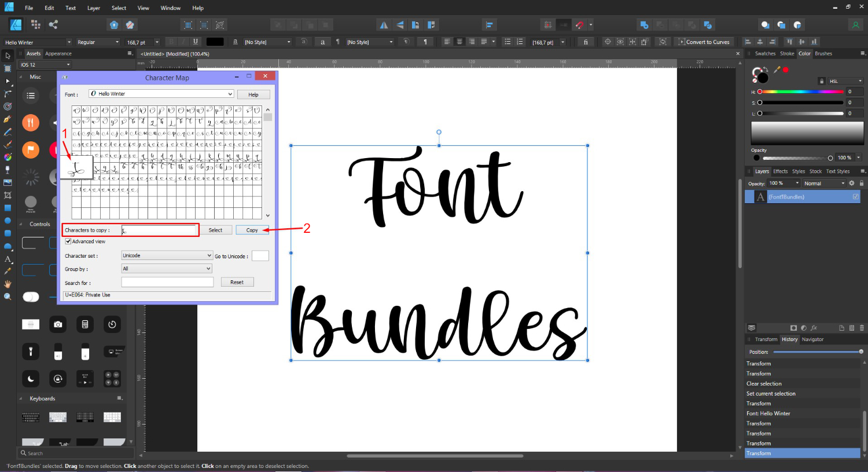
Task: Select the Move tool arrow
Action: coord(8,56)
